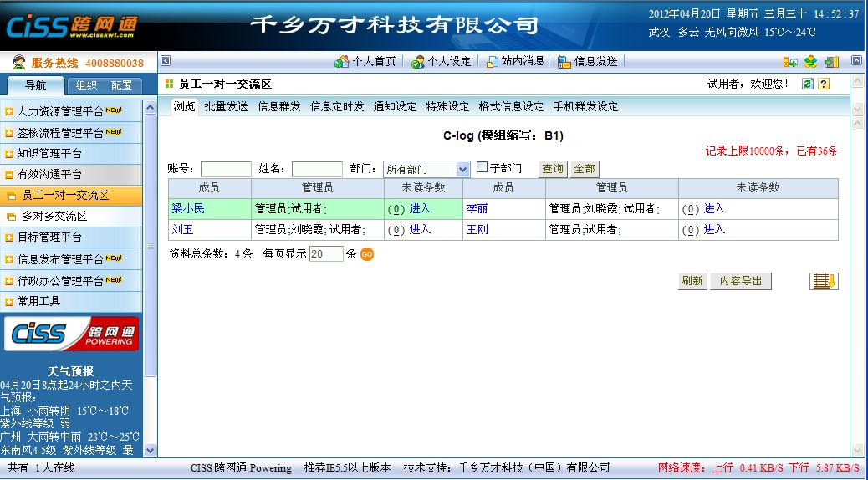Focus the 账号 input field
This screenshot has width=868, height=480.
(x=226, y=169)
